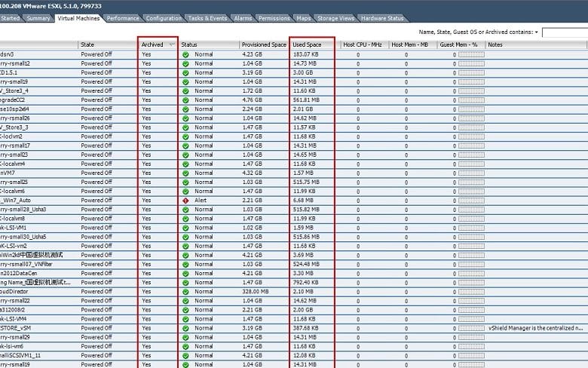Switch to the Permissions tab

click(274, 18)
